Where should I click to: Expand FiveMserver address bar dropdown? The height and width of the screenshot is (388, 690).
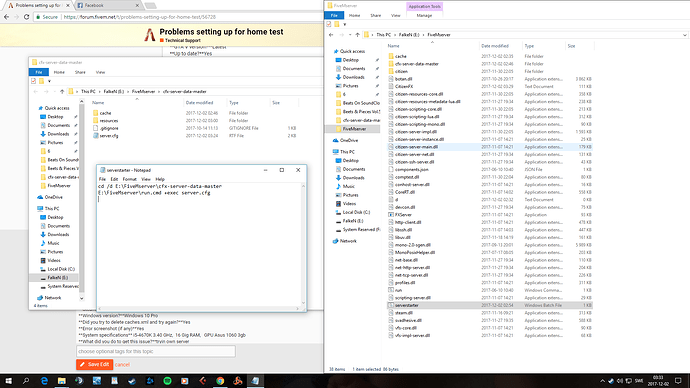685,35
